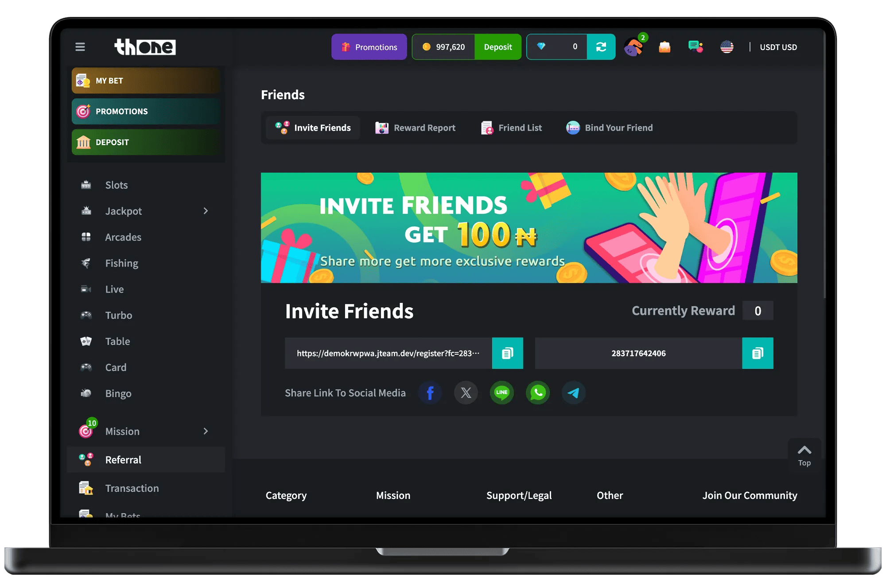Switch to the Friend List tab
886x588 pixels.
click(511, 128)
